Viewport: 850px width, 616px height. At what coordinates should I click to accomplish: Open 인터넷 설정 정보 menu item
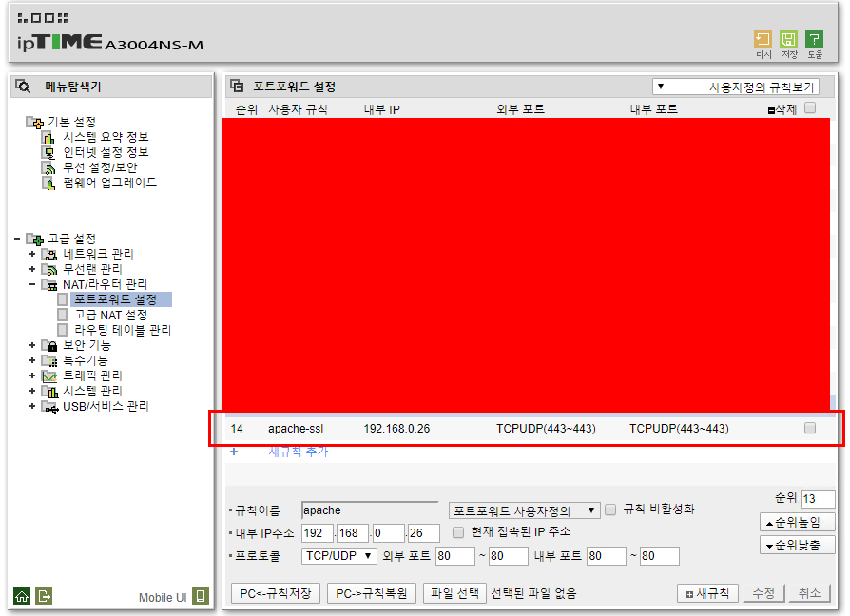[106, 152]
